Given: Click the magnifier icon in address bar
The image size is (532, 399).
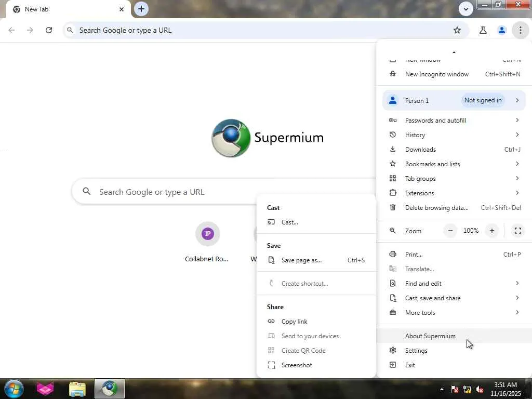Looking at the screenshot, I should (x=70, y=30).
